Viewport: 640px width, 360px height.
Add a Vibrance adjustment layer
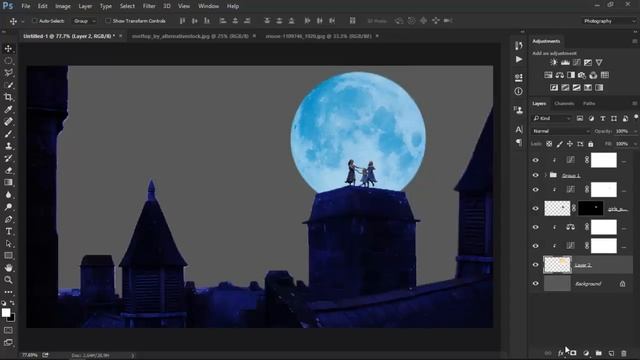[x=599, y=62]
